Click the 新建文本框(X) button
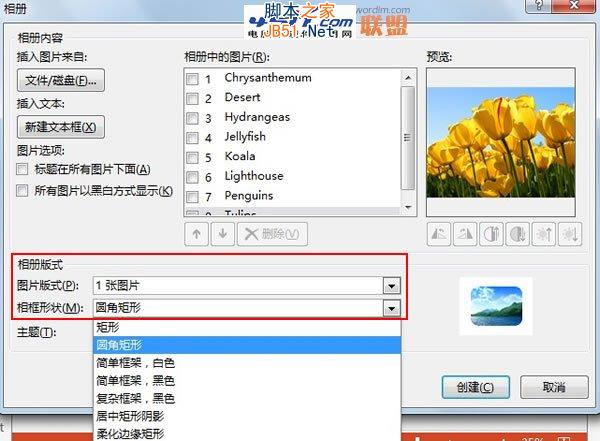 tap(61, 127)
